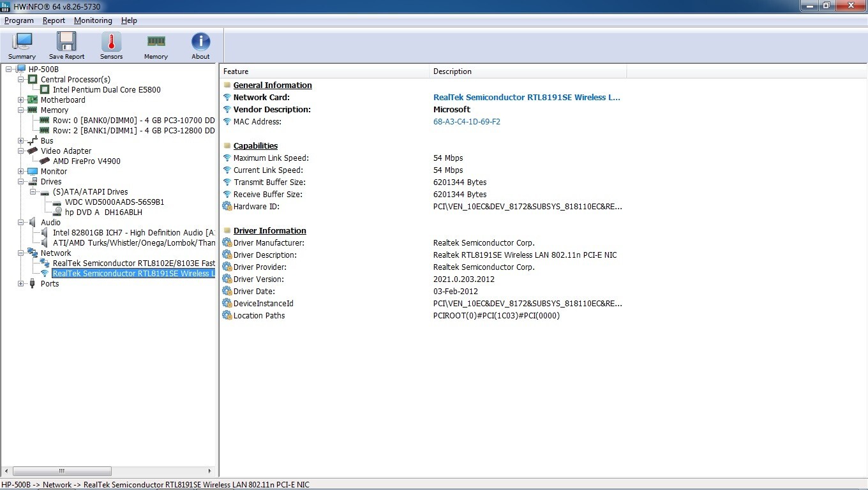This screenshot has height=490, width=868.
Task: Collapse the Drives tree node
Action: pyautogui.click(x=20, y=181)
